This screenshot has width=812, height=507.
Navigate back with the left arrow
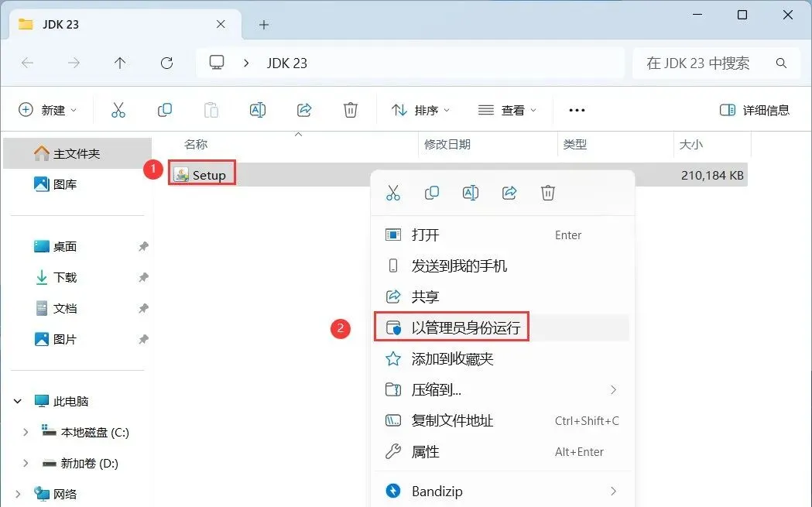[27, 63]
